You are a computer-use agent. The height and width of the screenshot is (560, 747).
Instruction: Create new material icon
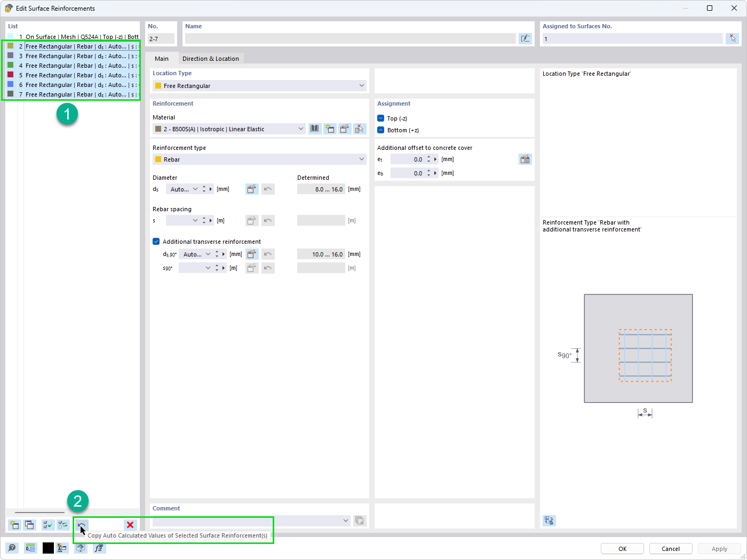click(x=330, y=129)
